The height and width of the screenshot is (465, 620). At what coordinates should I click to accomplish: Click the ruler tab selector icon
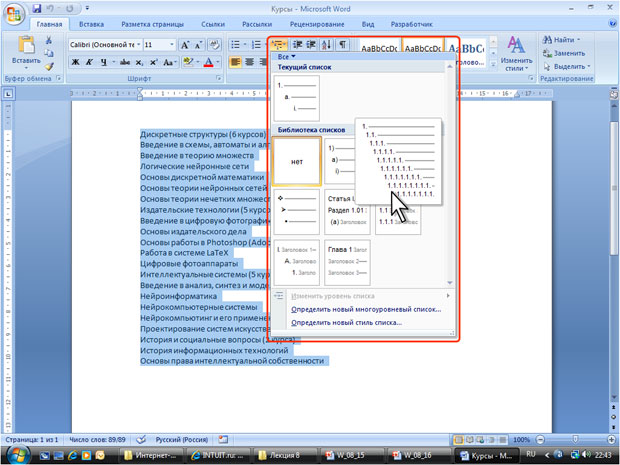pos(8,94)
